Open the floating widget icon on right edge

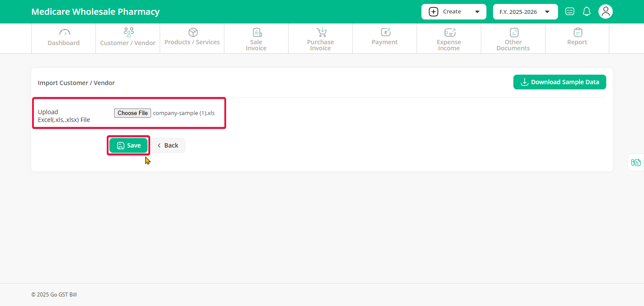[x=636, y=162]
